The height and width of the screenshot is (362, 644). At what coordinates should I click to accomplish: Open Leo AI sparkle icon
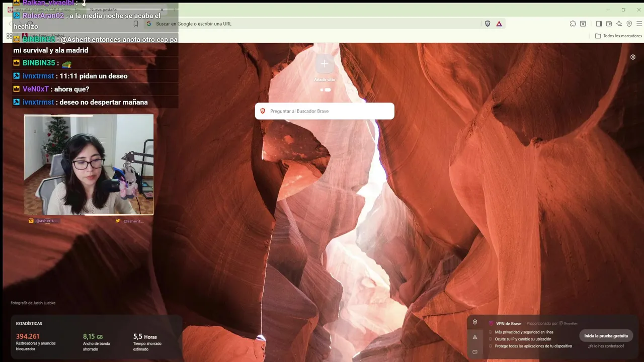(619, 24)
